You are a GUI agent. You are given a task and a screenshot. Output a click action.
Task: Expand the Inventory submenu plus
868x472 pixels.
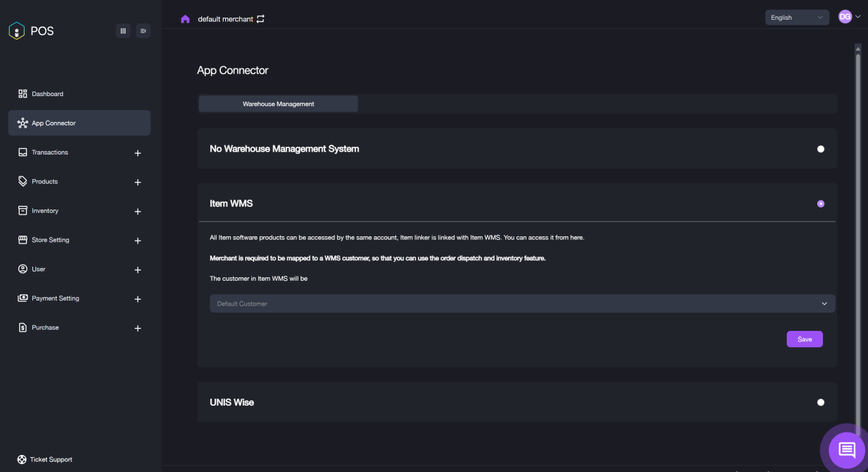click(138, 212)
